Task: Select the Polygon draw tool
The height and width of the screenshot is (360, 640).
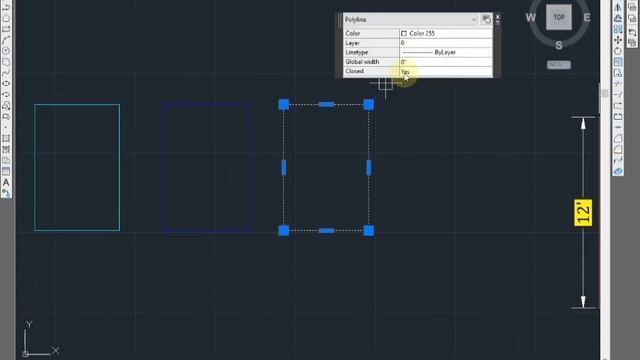Action: point(6,18)
